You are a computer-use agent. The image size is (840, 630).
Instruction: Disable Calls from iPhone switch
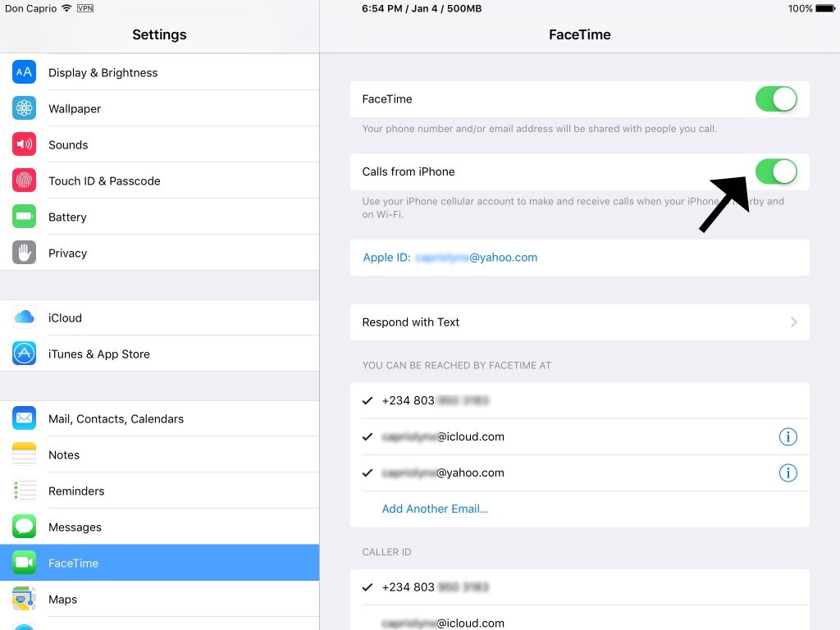(x=776, y=171)
